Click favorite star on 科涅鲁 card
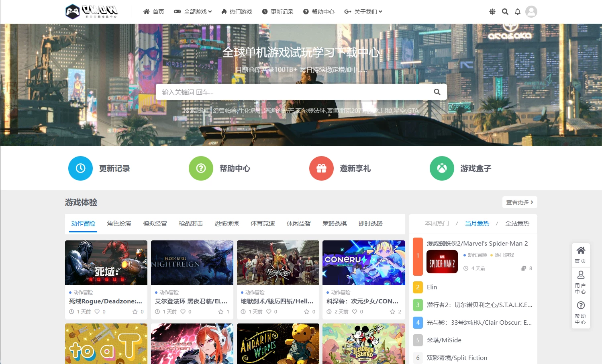This screenshot has width=602, height=364. (x=392, y=311)
